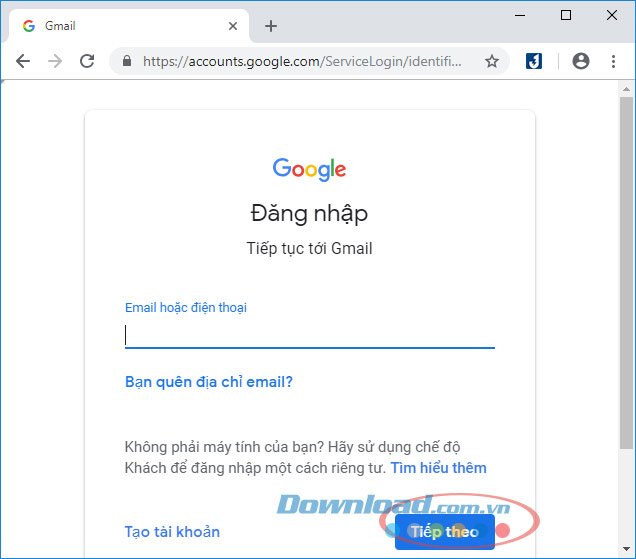The image size is (636, 559).
Task: Click the Đăng nhập heading
Action: click(309, 214)
